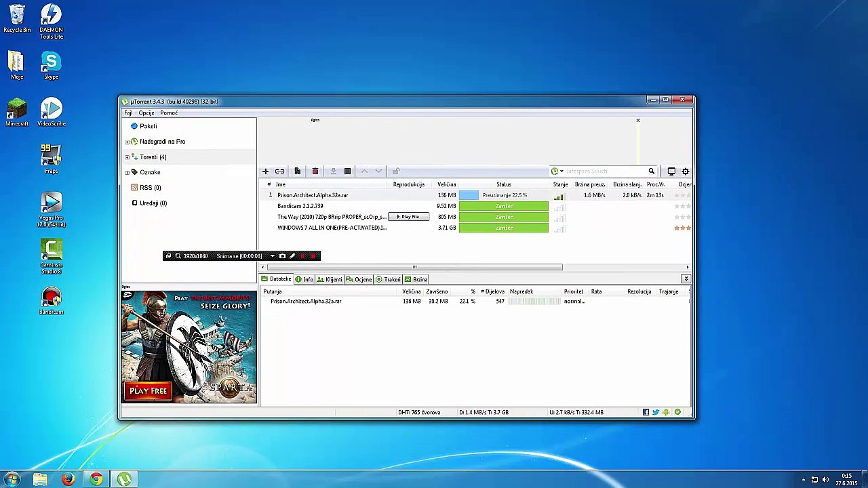Open the Opcije menu
This screenshot has height=488, width=868.
click(x=146, y=113)
